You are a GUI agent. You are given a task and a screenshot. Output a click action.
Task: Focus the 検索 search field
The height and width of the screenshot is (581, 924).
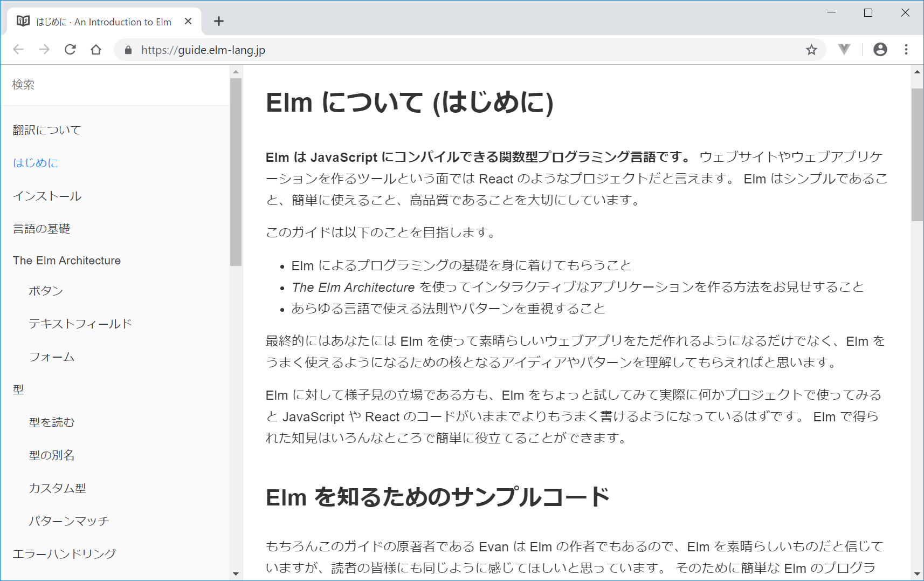(x=115, y=85)
